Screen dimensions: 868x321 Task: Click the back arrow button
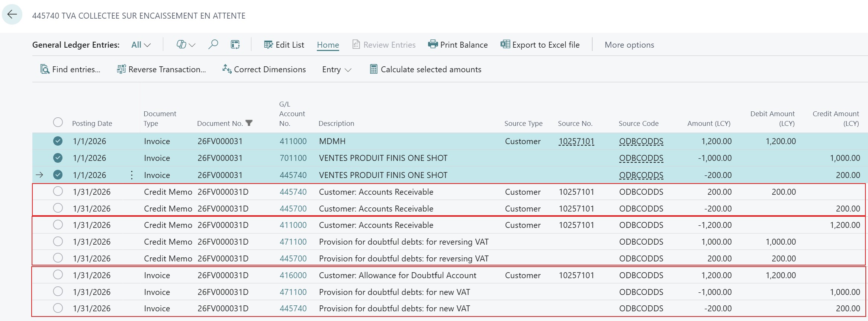coord(12,15)
